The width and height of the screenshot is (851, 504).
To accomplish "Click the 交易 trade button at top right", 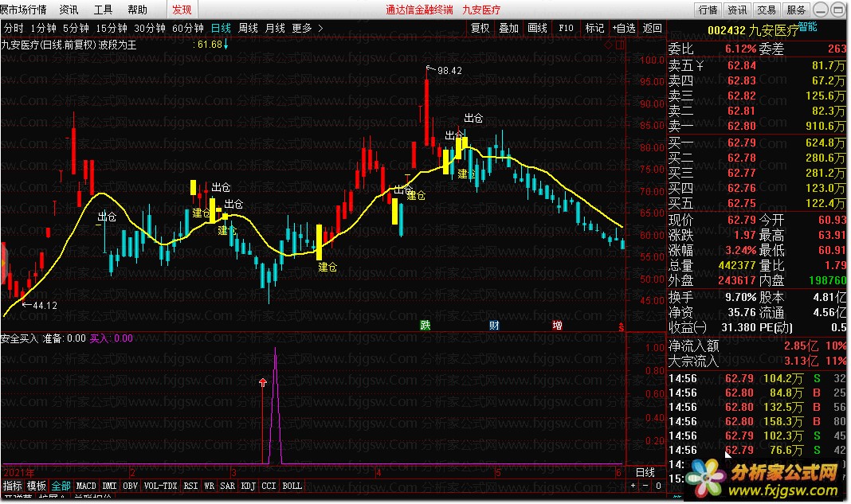I will click(x=766, y=10).
